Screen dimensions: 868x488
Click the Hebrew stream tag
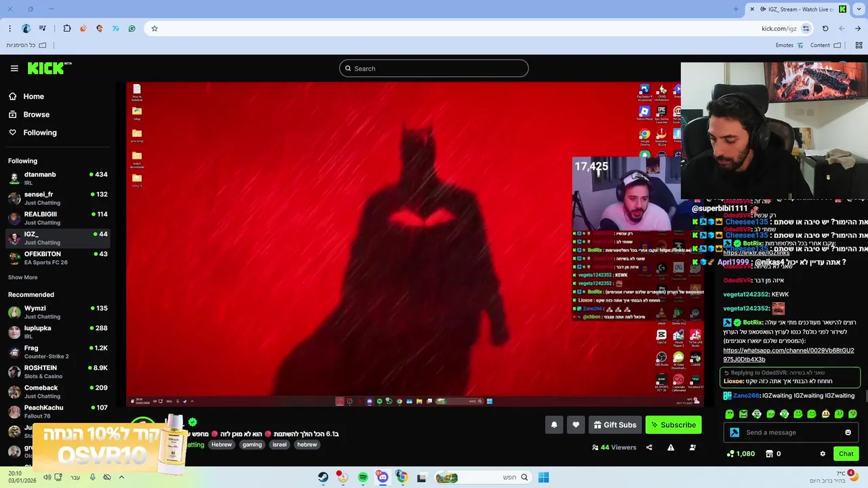(222, 445)
